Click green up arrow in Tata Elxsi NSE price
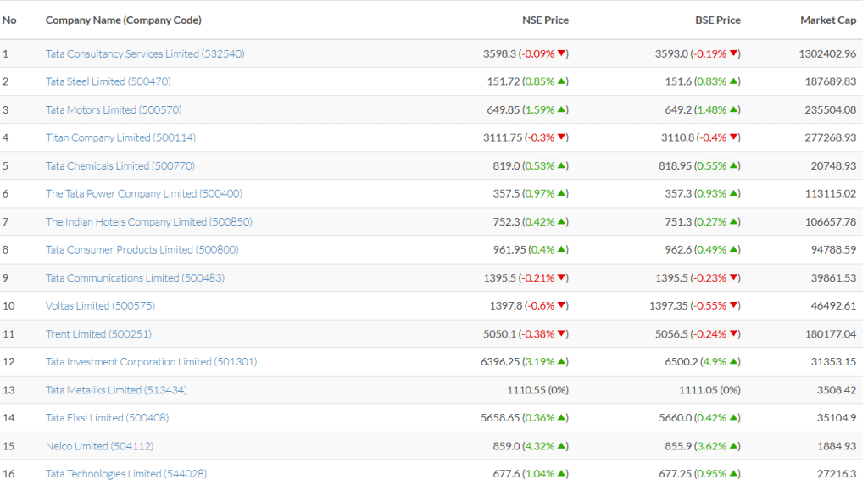 (x=561, y=417)
